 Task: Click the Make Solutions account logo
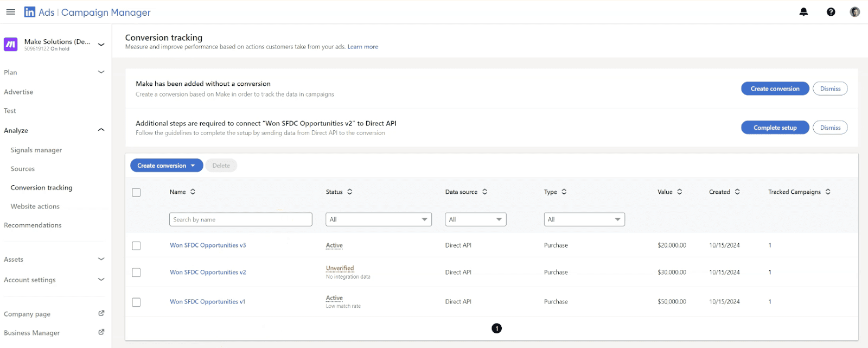(x=11, y=45)
